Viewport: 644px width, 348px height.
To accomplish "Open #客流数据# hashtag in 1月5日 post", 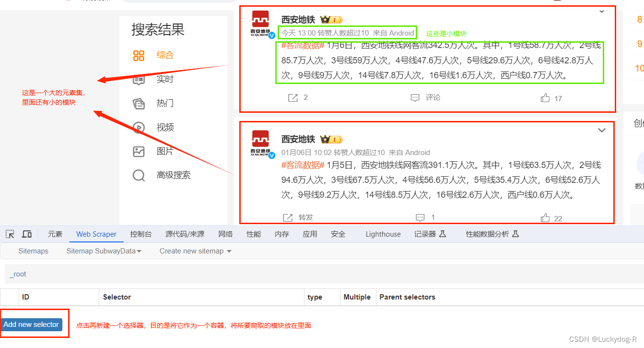I will pos(303,165).
